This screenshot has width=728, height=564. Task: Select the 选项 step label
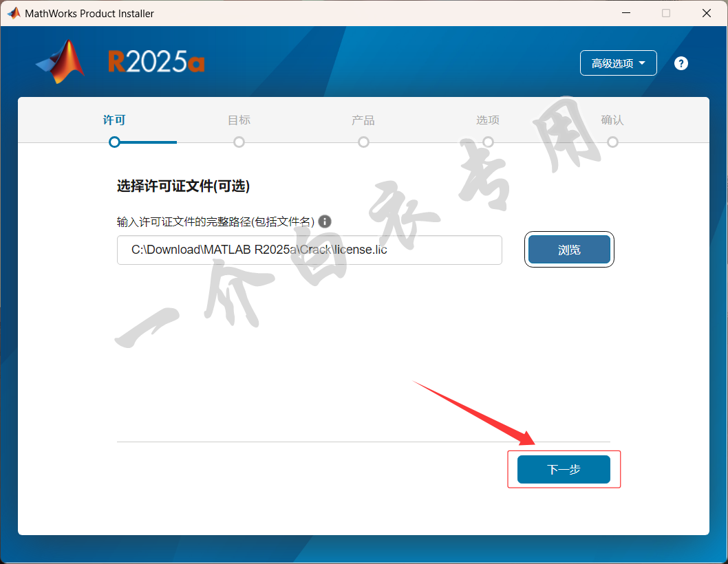click(487, 120)
